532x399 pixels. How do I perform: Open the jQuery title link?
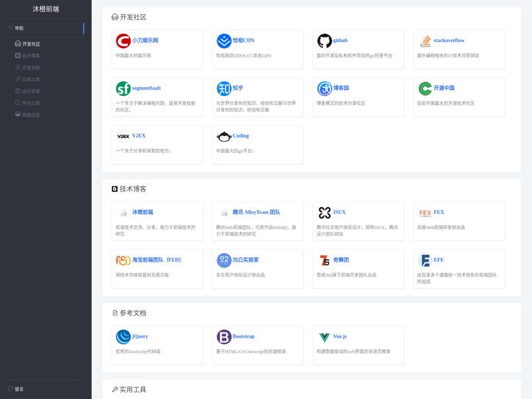tap(140, 336)
